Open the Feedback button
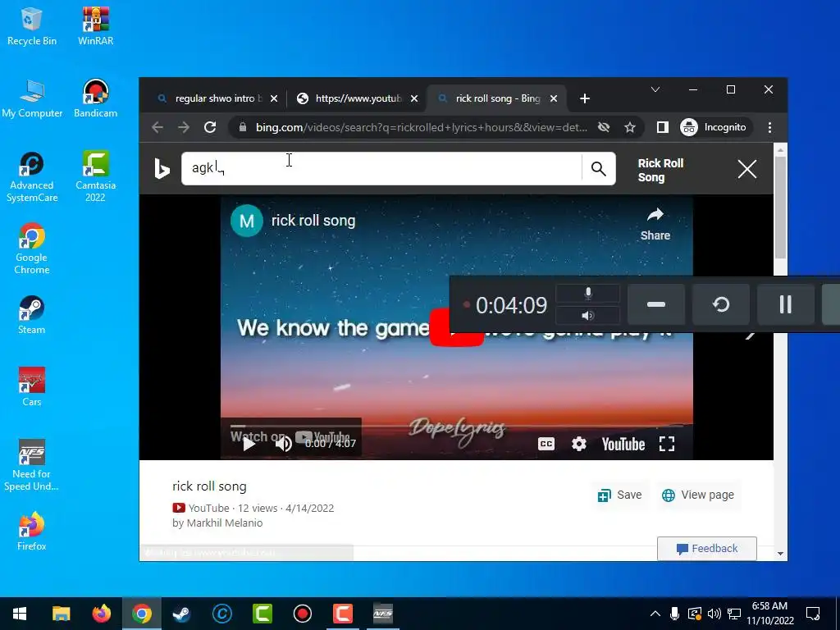840x630 pixels. (706, 549)
